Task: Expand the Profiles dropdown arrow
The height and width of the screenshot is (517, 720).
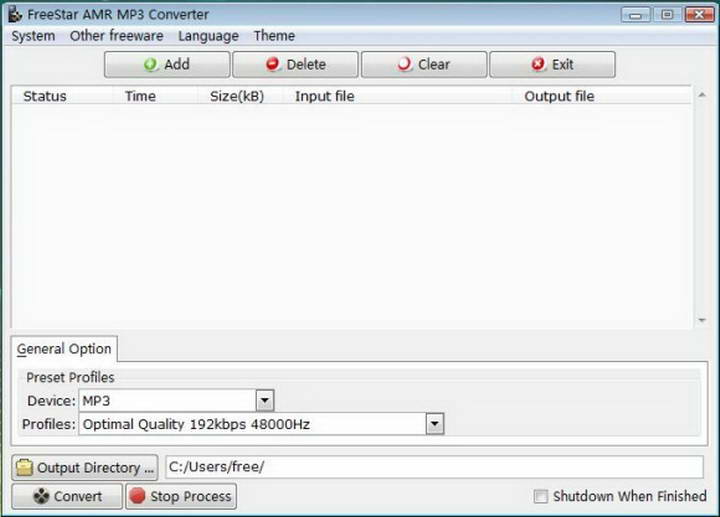Action: (435, 424)
